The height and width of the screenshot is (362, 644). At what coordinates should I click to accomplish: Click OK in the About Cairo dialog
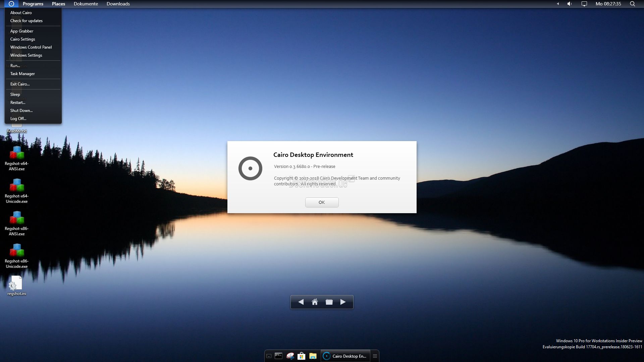[322, 202]
